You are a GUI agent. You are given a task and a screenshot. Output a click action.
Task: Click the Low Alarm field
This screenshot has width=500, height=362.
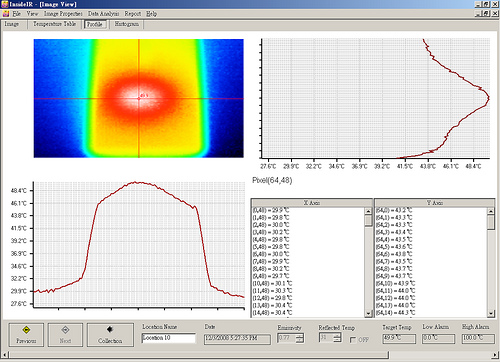(x=438, y=339)
